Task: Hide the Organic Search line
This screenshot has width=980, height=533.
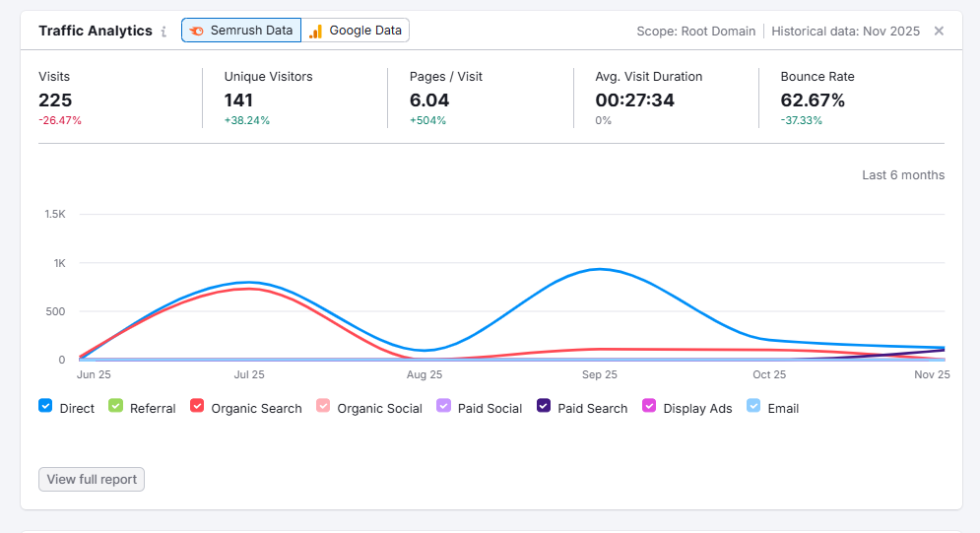Action: click(x=197, y=406)
